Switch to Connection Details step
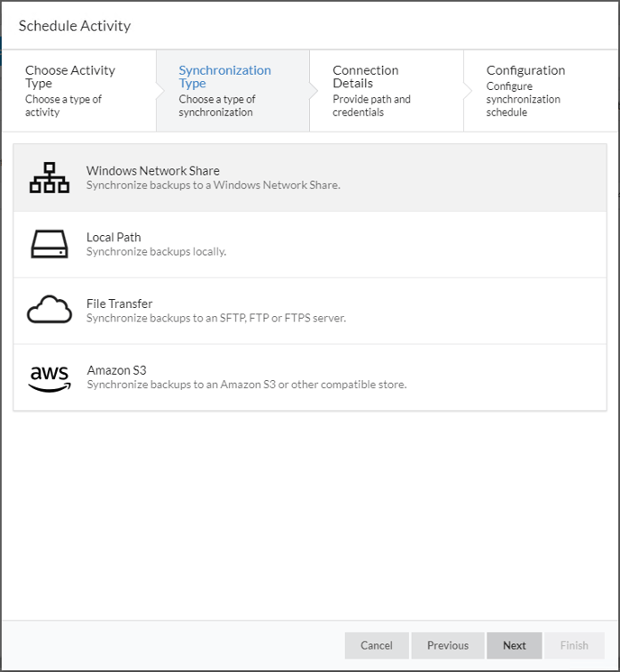Screen dimensions: 620x672 387,91
